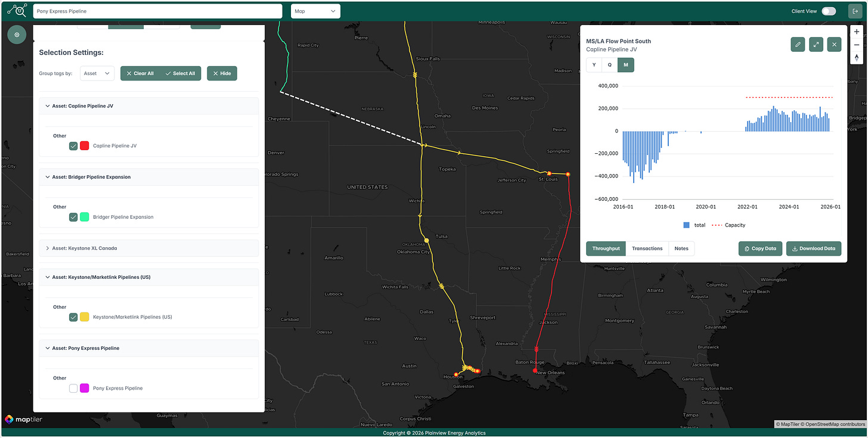
Task: Click the green Bridger Pipeline Expansion swatch
Action: pyautogui.click(x=85, y=217)
